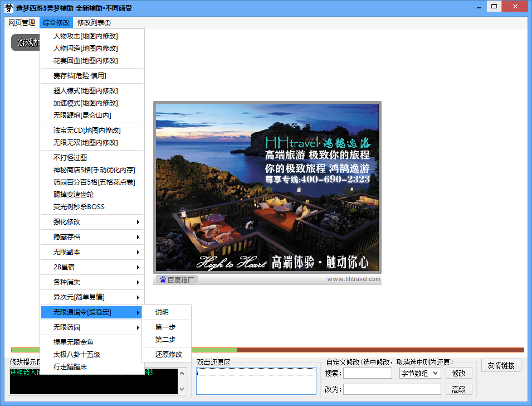The image size is (532, 406).
Task: Open the 字节数组 type dropdown
Action: tap(420, 373)
